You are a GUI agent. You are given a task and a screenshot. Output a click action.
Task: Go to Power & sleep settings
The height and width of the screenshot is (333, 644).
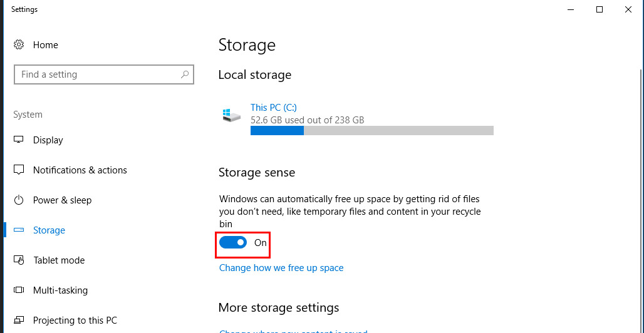tap(63, 200)
